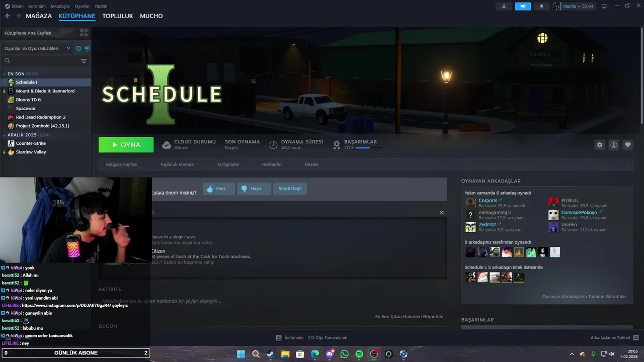The width and height of the screenshot is (644, 362).
Task: Go forward with the right navigation arrow
Action: click(x=18, y=16)
